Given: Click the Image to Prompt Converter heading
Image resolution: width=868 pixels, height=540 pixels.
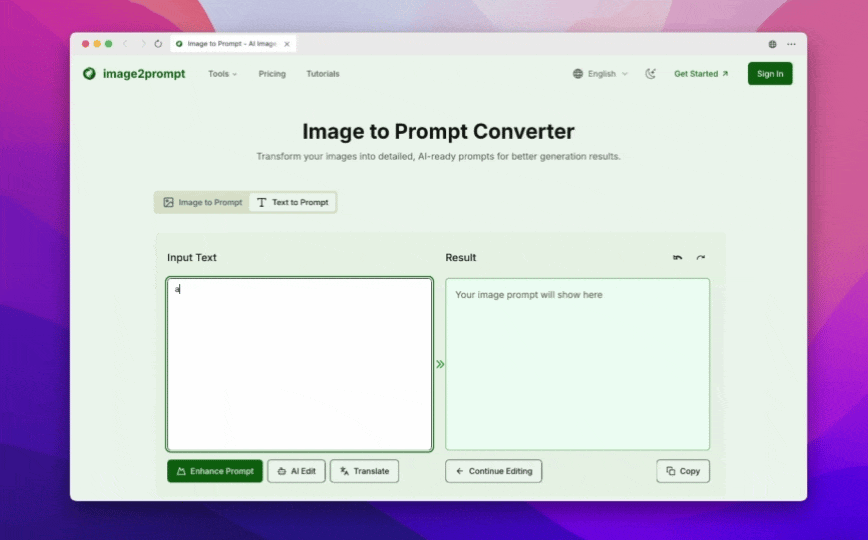Looking at the screenshot, I should click(438, 131).
